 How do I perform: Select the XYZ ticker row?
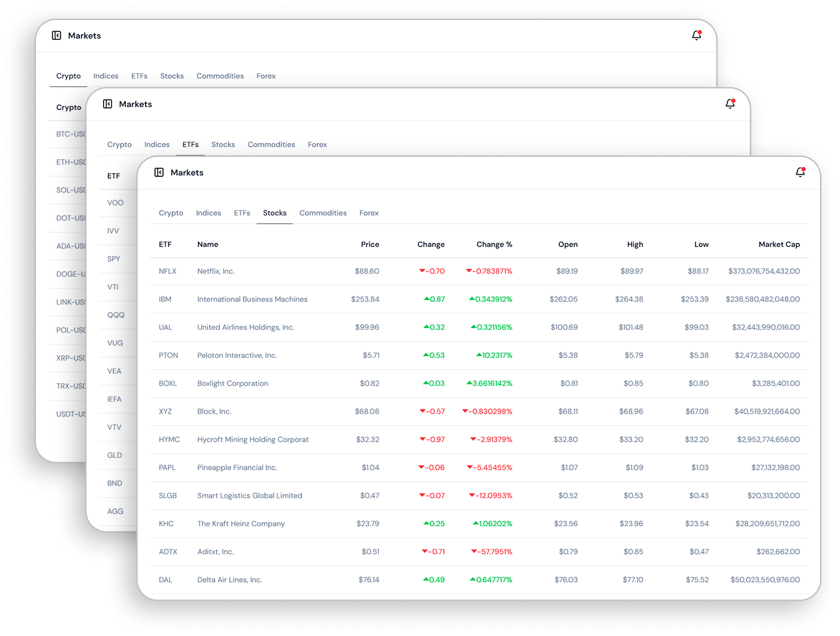point(479,411)
